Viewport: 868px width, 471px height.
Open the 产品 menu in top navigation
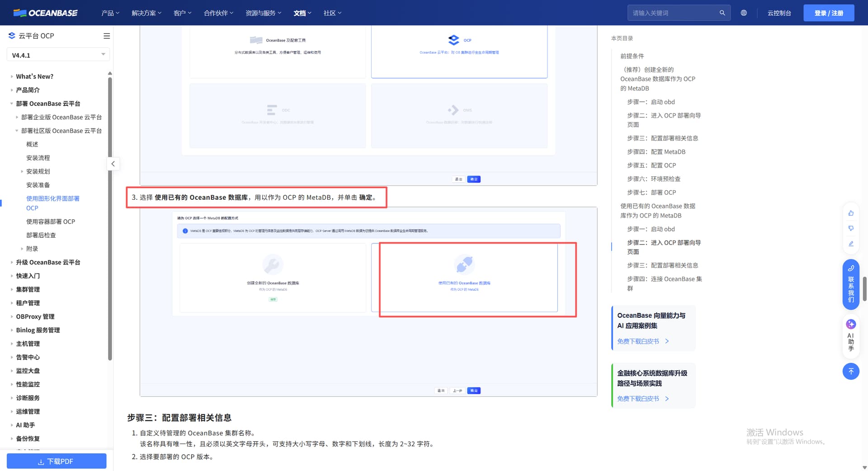point(110,13)
